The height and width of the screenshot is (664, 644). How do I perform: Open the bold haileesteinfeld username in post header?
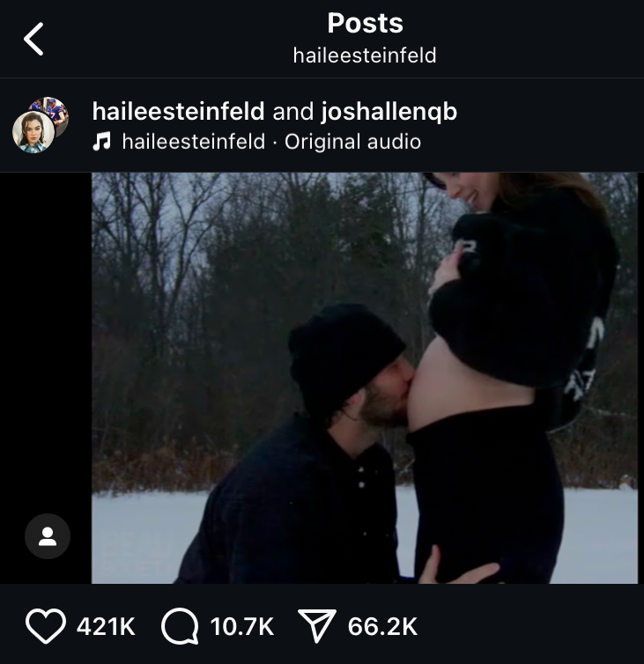[x=178, y=111]
